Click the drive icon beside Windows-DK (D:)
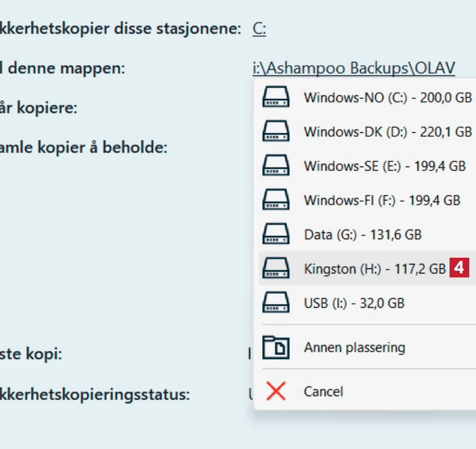The image size is (476, 449). click(276, 132)
